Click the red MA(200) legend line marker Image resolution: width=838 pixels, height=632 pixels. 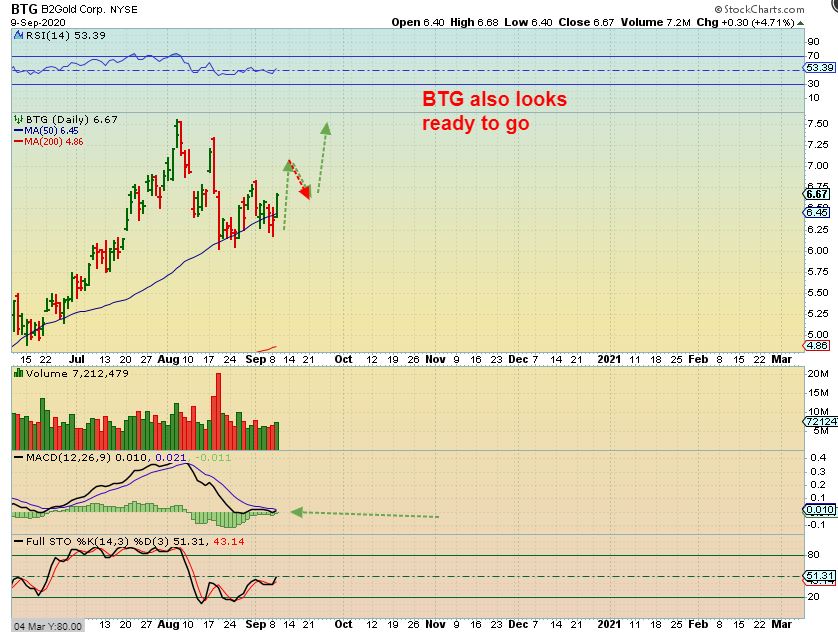(x=18, y=142)
